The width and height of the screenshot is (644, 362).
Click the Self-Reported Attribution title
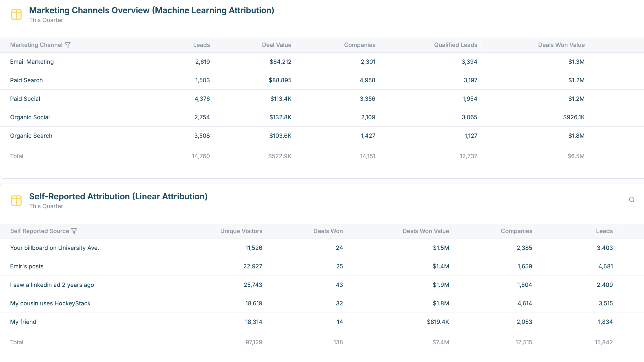click(118, 197)
